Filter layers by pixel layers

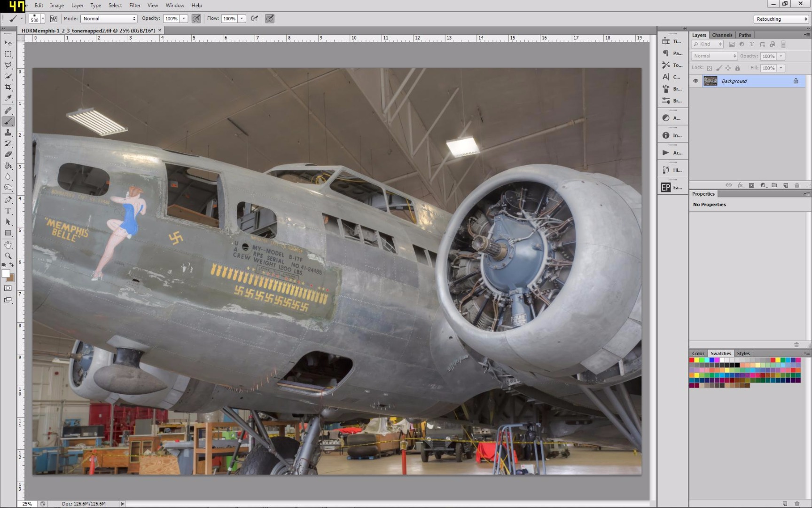pos(732,44)
